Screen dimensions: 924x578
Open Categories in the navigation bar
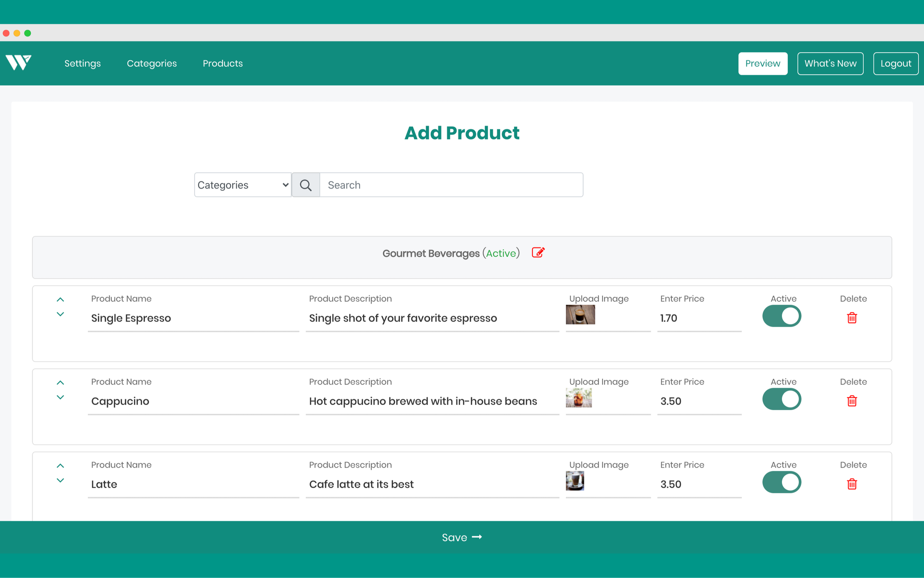(152, 63)
